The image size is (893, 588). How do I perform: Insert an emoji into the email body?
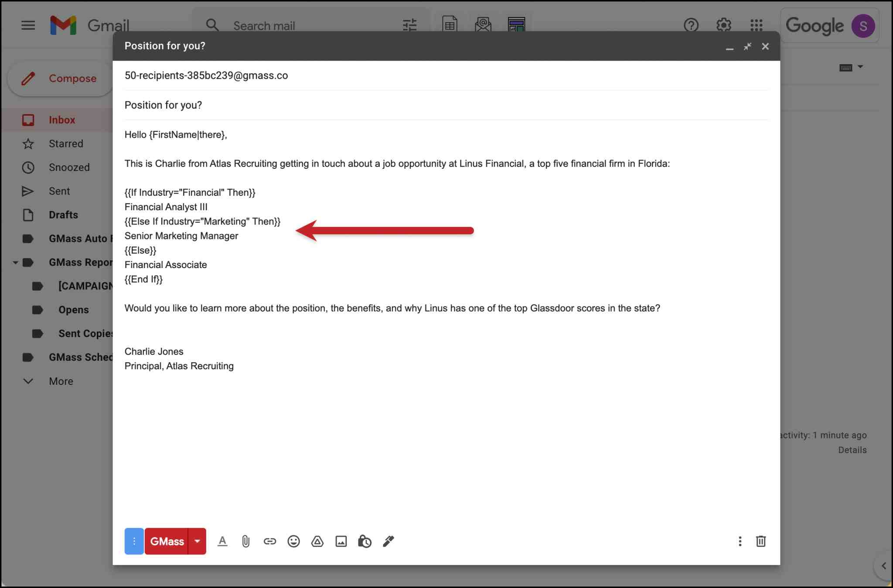293,541
